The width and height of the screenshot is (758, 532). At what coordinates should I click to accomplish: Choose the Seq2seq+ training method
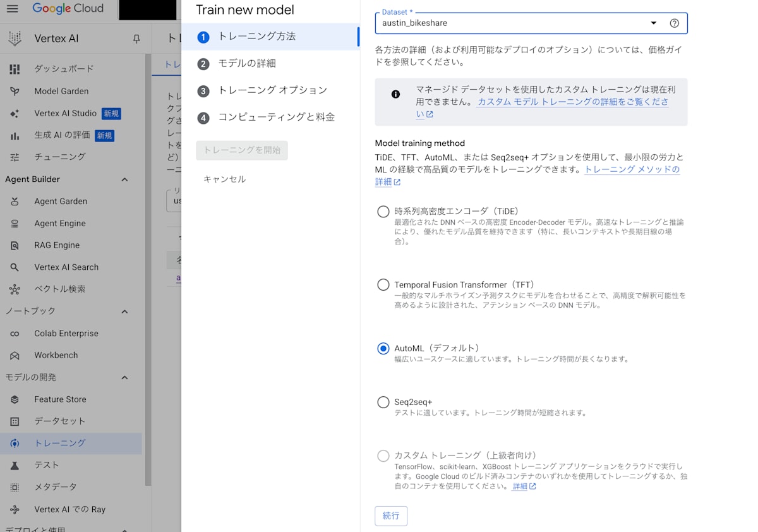(383, 402)
